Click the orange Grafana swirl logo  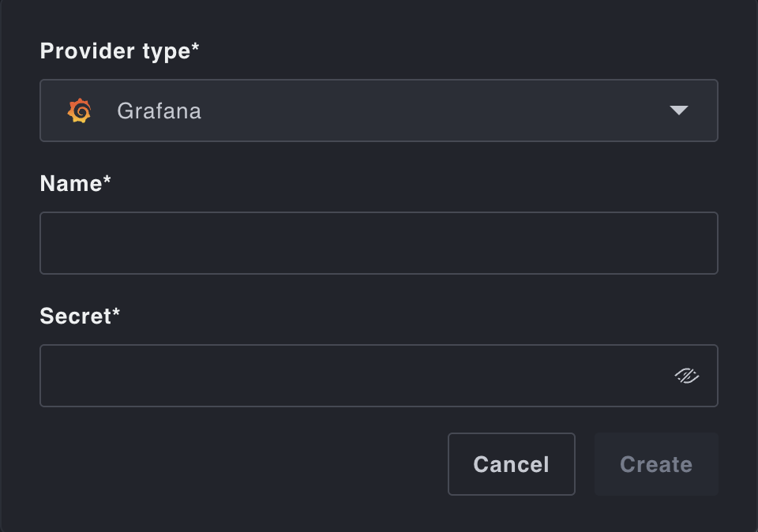coord(79,111)
